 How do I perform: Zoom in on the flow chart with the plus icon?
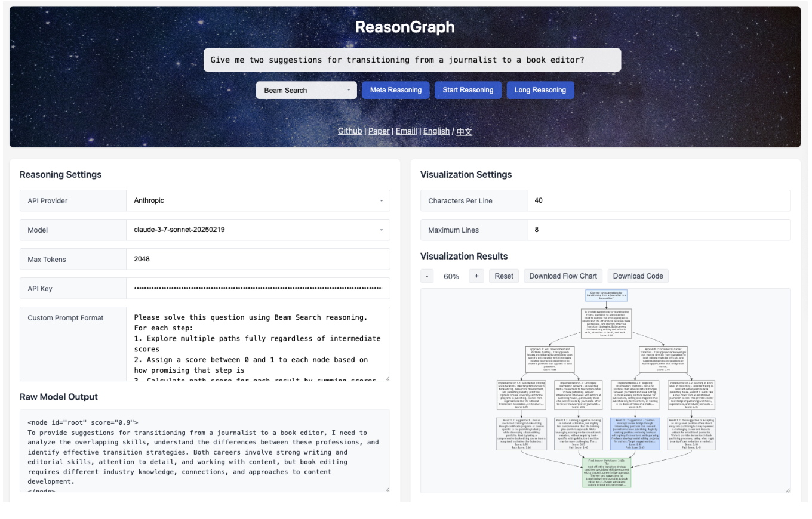tap(476, 276)
